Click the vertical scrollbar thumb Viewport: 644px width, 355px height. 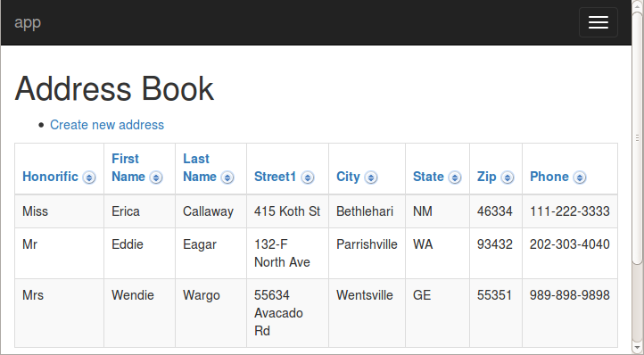click(637, 137)
